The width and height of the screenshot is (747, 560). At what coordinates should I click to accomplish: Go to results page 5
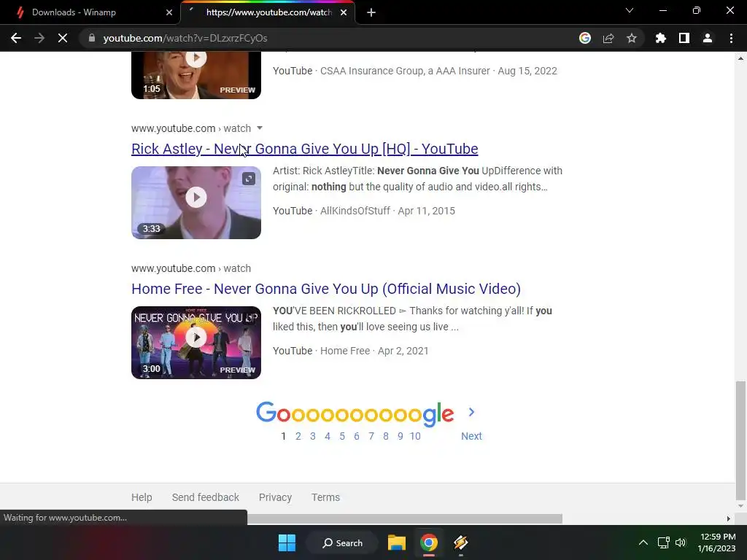click(x=342, y=436)
